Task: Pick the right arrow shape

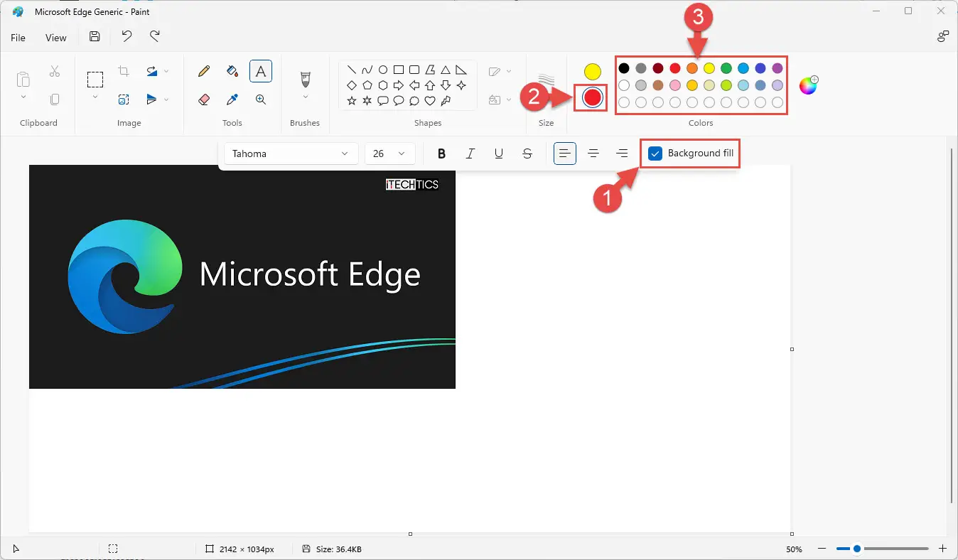Action: click(x=399, y=85)
